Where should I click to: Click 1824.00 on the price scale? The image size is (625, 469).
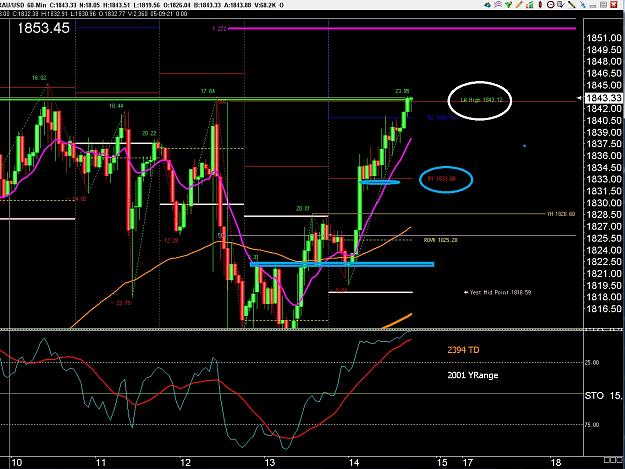tap(604, 250)
